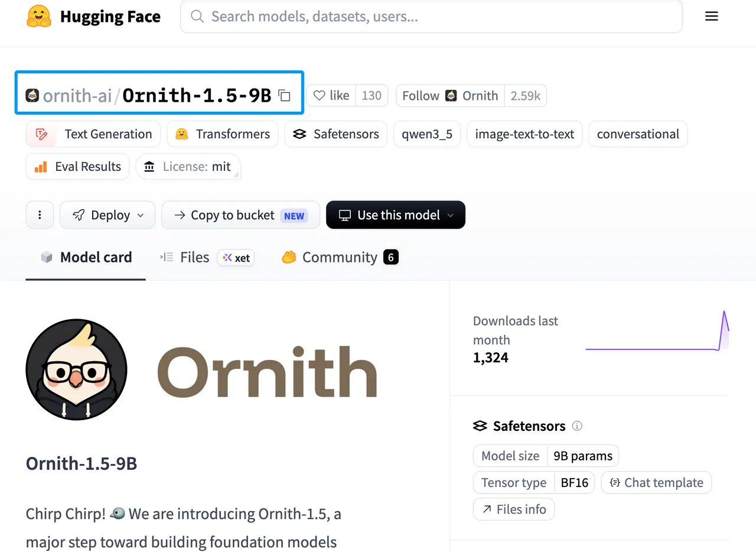Click the Model size 9B params badge
This screenshot has width=756, height=552.
(546, 456)
